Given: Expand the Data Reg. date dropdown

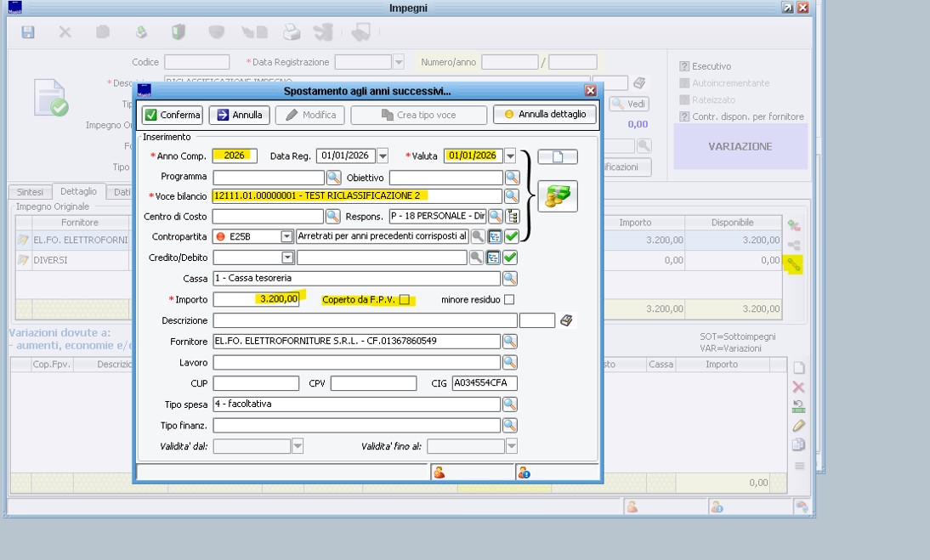Looking at the screenshot, I should point(383,156).
